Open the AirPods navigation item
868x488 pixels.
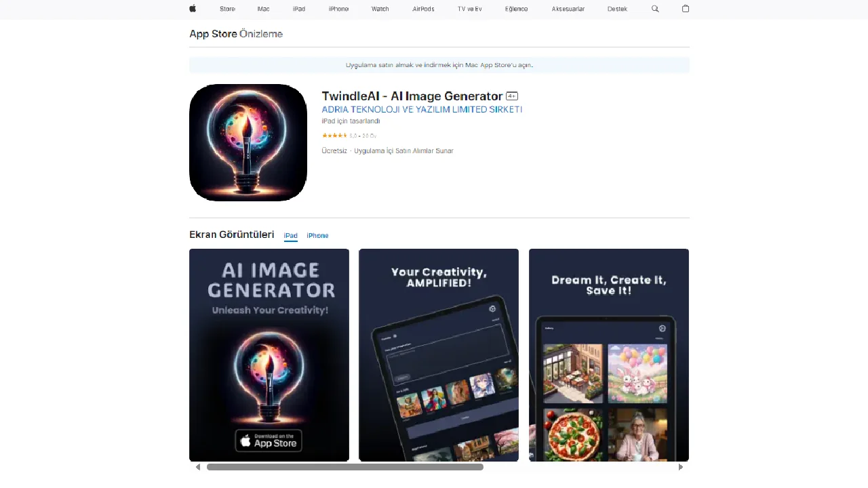coord(423,9)
